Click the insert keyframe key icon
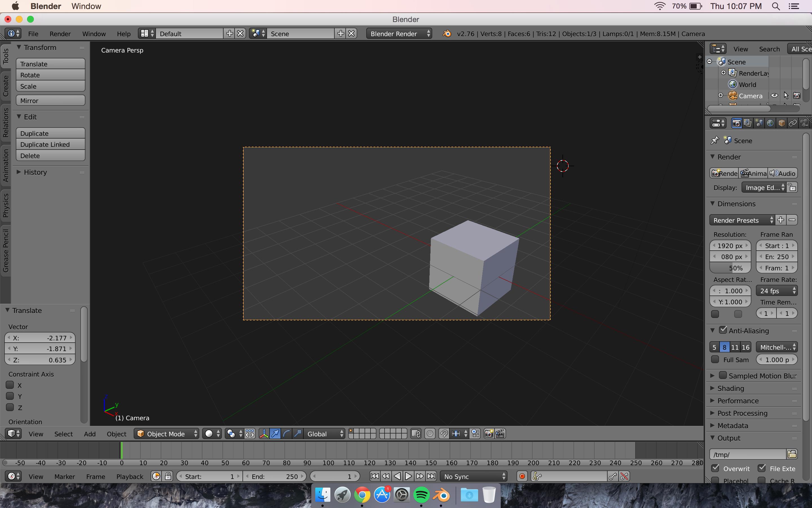 613,476
